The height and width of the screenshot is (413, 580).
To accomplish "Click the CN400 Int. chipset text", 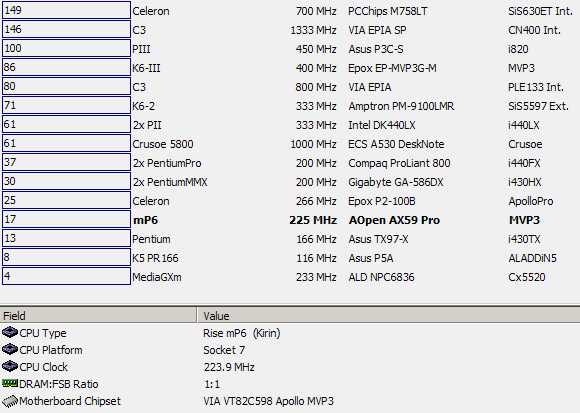I will [x=535, y=30].
